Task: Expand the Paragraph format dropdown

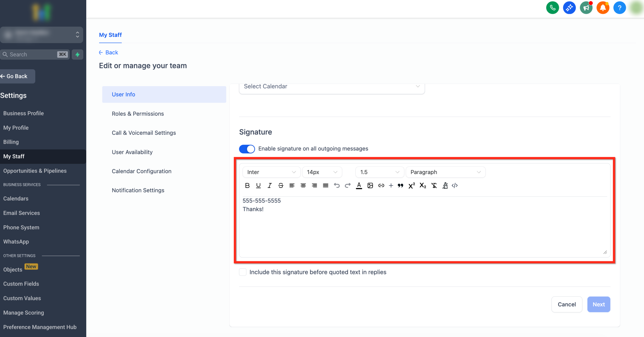Action: (446, 172)
